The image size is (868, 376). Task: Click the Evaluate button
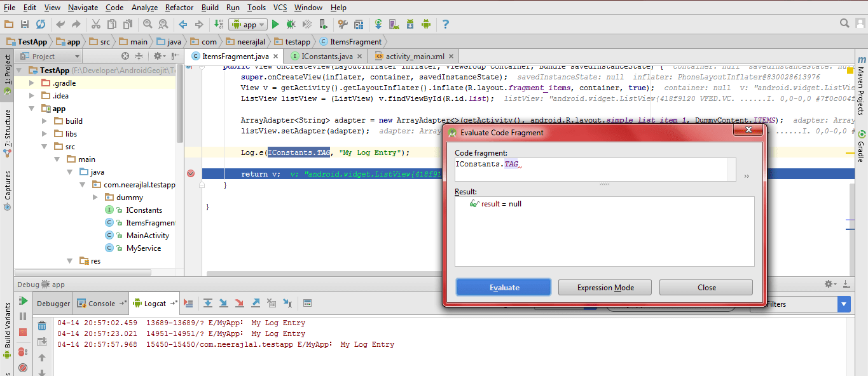click(x=503, y=286)
